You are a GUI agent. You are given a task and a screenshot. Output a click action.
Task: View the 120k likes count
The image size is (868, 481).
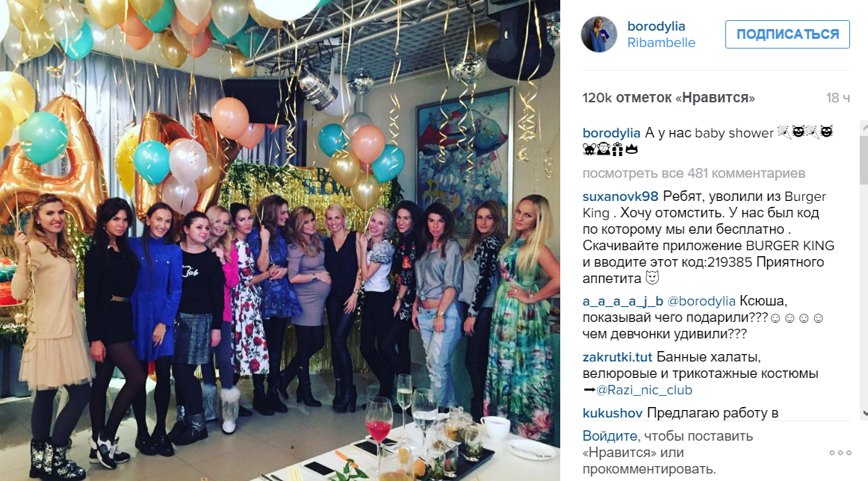coord(668,98)
